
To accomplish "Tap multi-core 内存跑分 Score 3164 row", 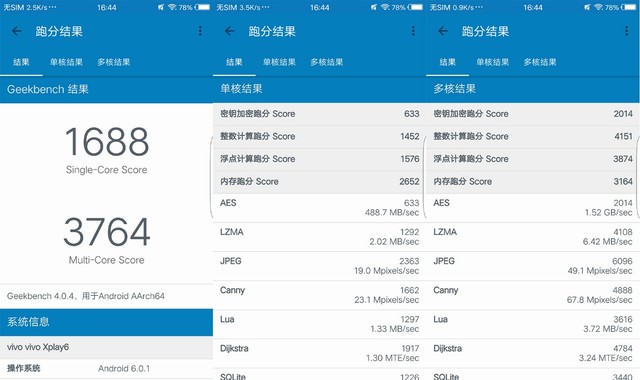I will pyautogui.click(x=533, y=182).
